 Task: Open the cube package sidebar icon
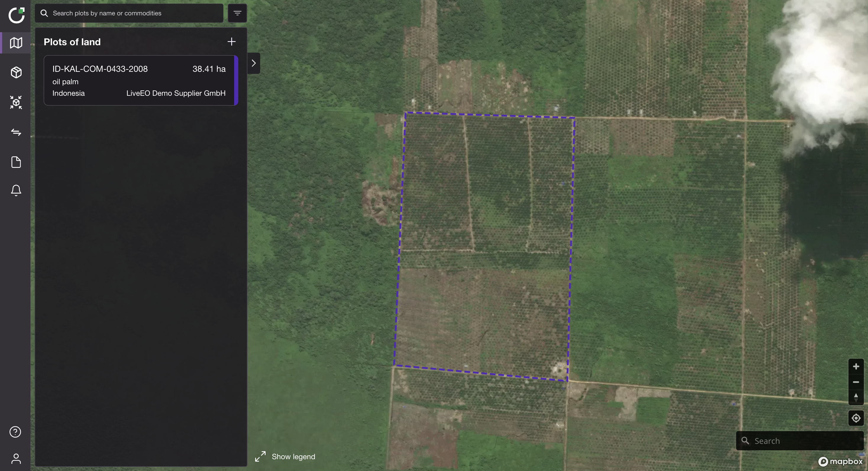[x=16, y=72]
